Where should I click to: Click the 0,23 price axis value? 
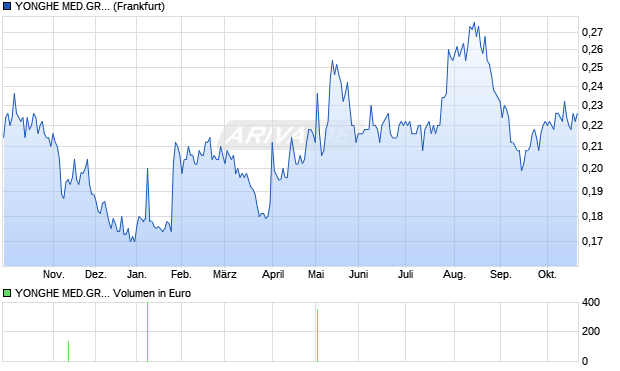(592, 105)
